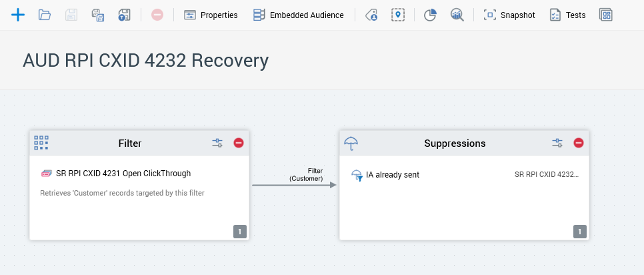Click the Save As disk icon
The image size is (644, 275).
click(97, 15)
